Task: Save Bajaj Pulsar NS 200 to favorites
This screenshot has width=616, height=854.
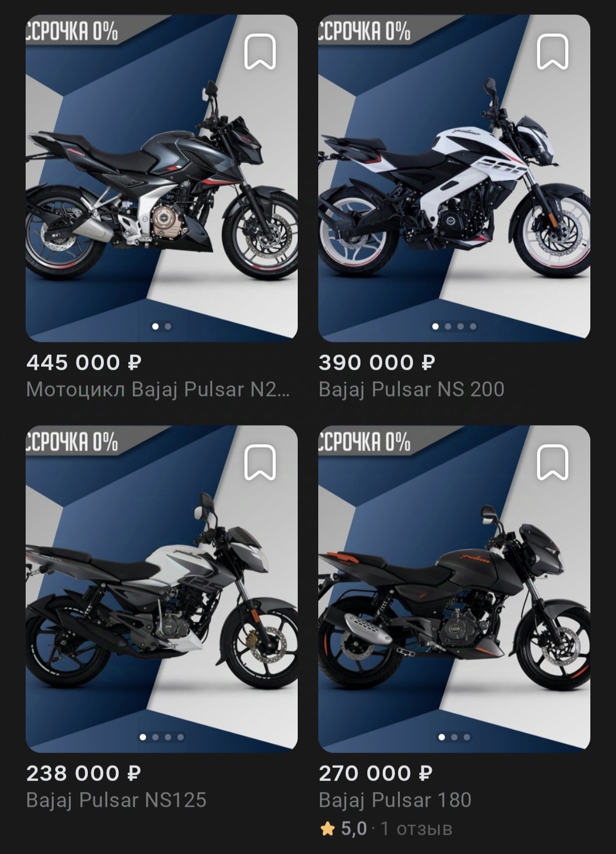Action: (553, 52)
